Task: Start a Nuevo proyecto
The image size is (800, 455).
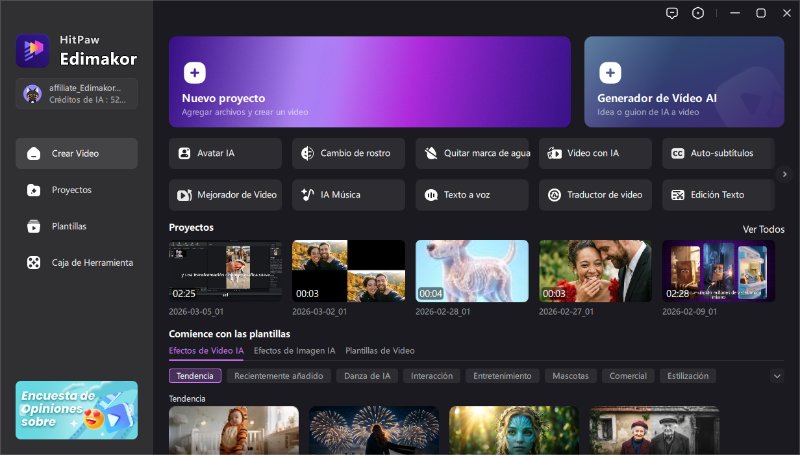Action: pos(369,82)
